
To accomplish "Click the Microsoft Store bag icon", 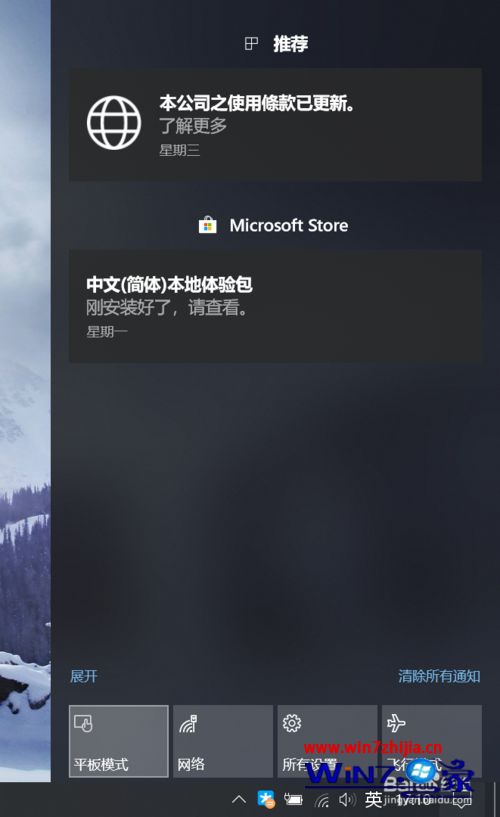I will click(207, 226).
